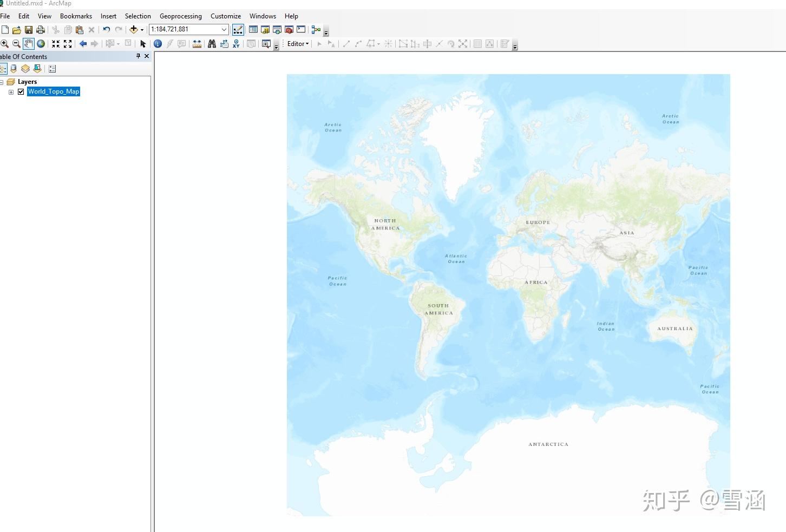Click the Fixed Zoom Out icon
The image size is (786, 532).
(68, 44)
